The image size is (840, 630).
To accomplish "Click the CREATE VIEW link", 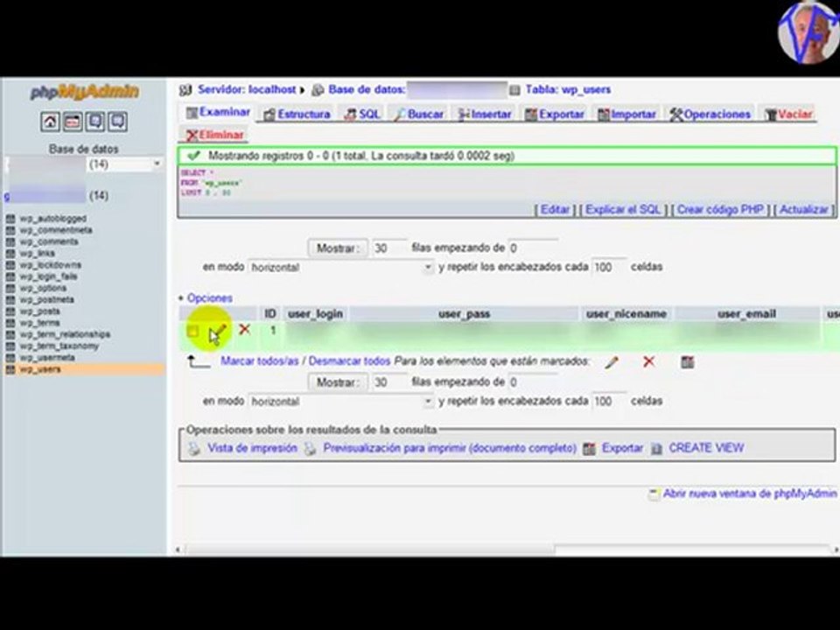I will (x=706, y=448).
